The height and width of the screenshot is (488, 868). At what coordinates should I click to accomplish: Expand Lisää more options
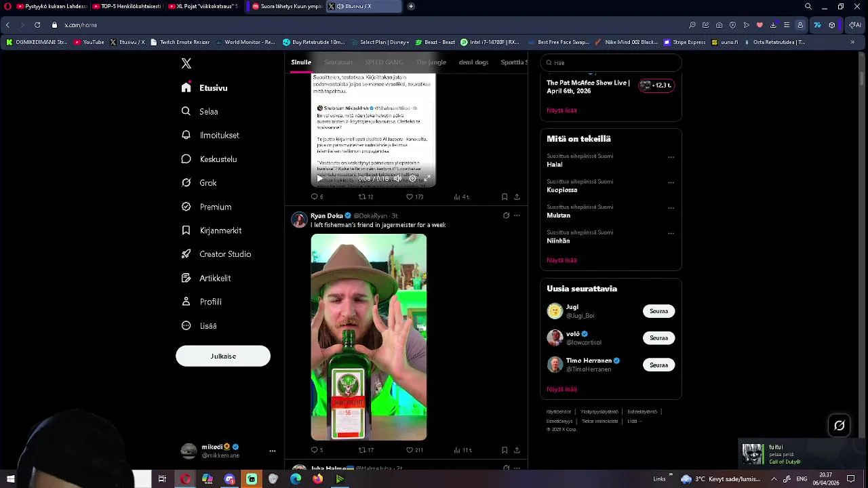point(199,326)
